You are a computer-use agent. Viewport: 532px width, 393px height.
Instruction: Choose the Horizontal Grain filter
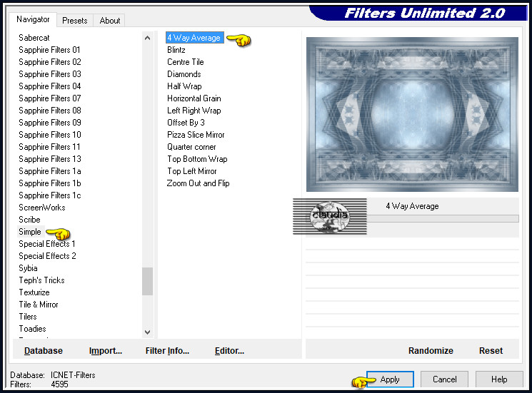click(x=194, y=98)
